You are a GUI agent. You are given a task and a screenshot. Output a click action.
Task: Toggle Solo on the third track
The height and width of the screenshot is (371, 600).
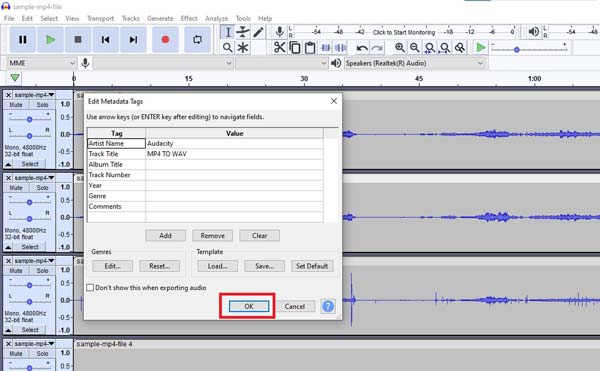tap(42, 270)
